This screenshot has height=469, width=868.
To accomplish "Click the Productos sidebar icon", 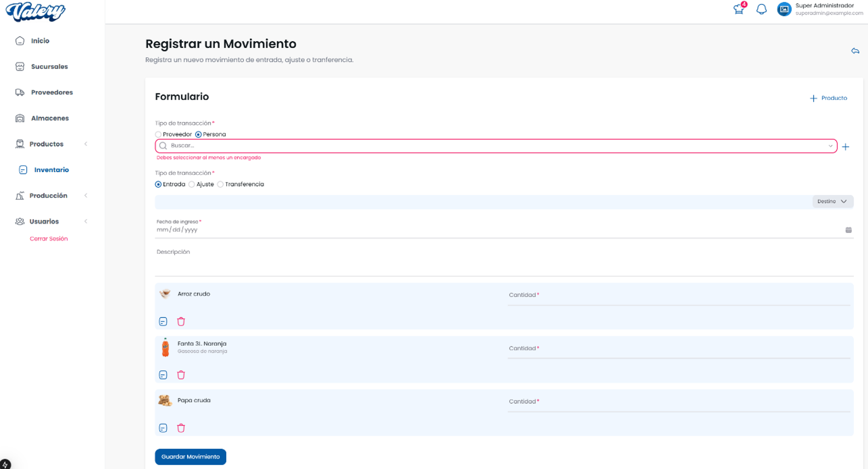I will click(x=20, y=144).
